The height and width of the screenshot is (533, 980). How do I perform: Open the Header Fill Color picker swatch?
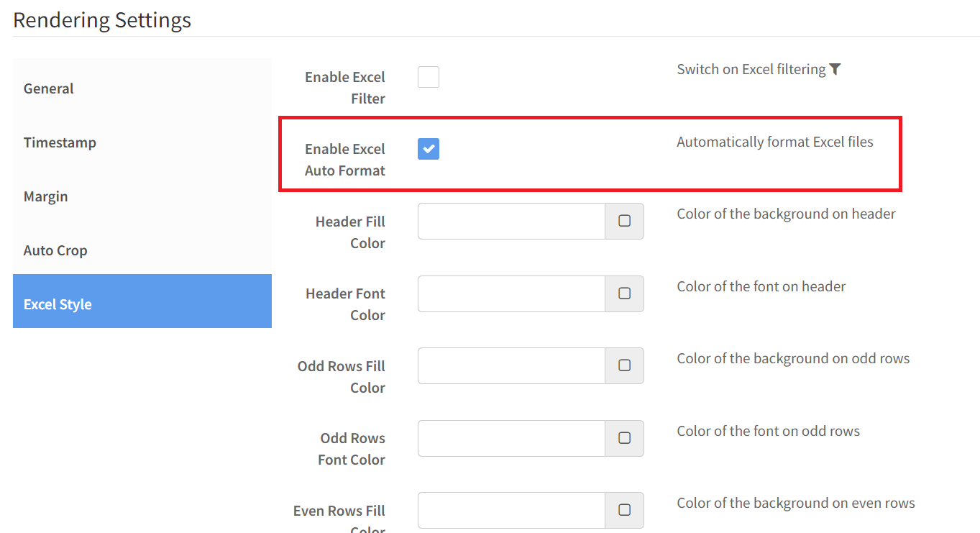pos(624,221)
